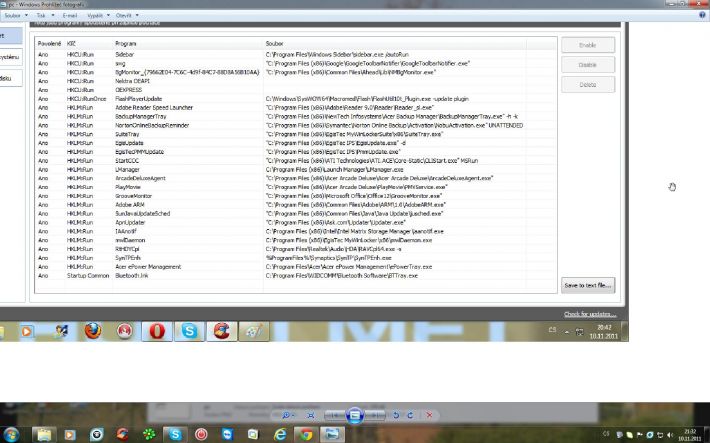Click the Enable button

point(588,45)
